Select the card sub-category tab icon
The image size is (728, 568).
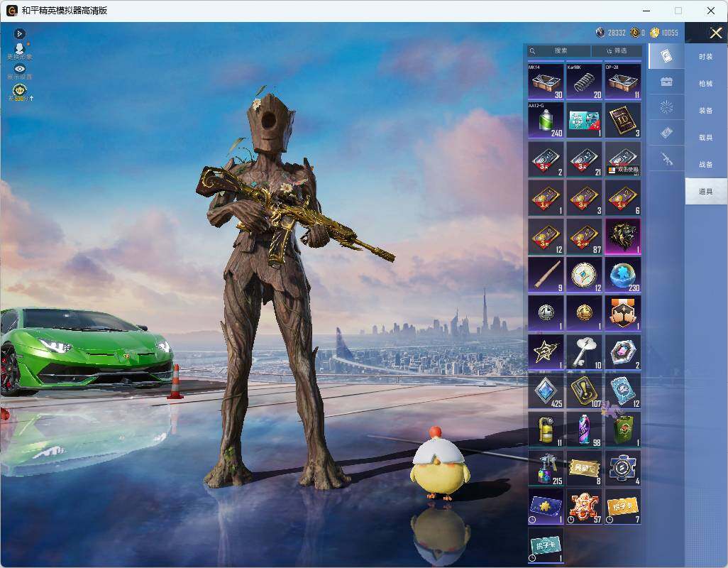pos(666,56)
